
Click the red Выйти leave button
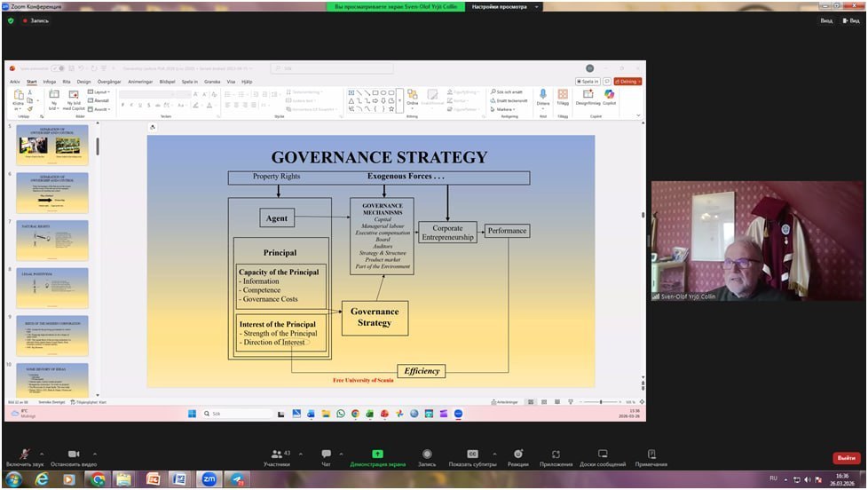tap(846, 458)
